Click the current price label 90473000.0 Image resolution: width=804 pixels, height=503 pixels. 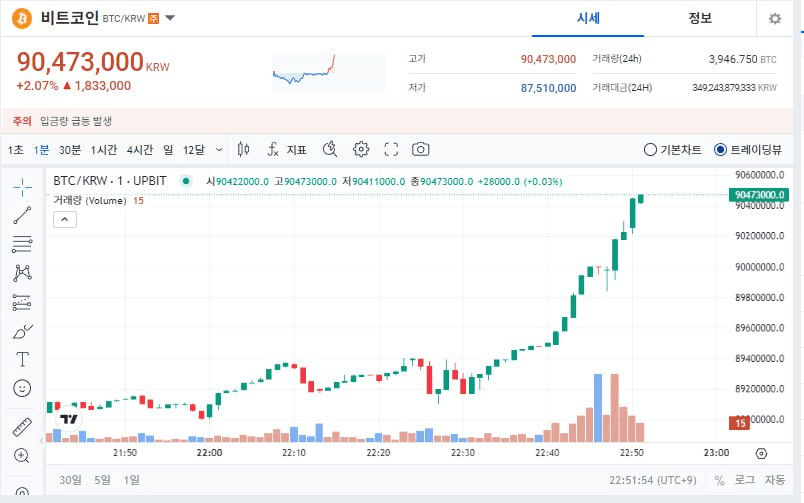759,195
